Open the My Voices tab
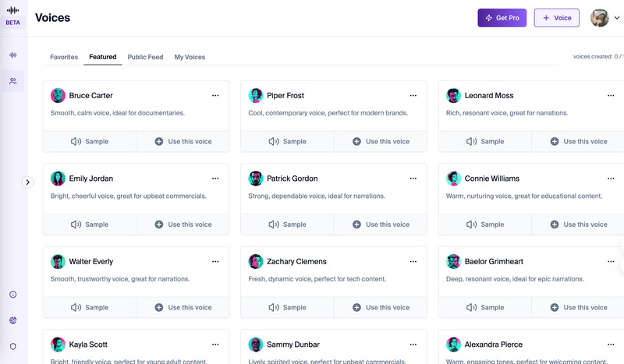 (190, 57)
